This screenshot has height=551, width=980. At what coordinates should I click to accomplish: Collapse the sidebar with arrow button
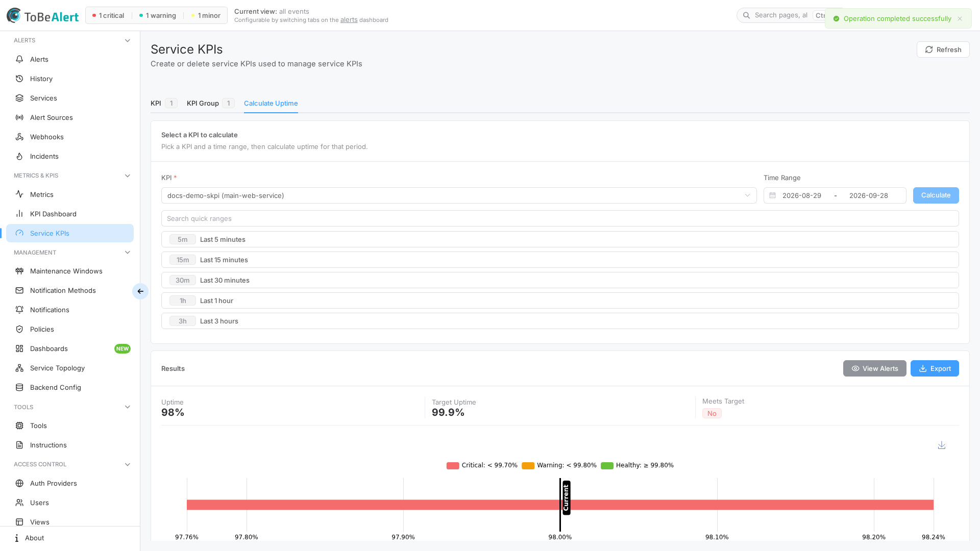point(140,291)
